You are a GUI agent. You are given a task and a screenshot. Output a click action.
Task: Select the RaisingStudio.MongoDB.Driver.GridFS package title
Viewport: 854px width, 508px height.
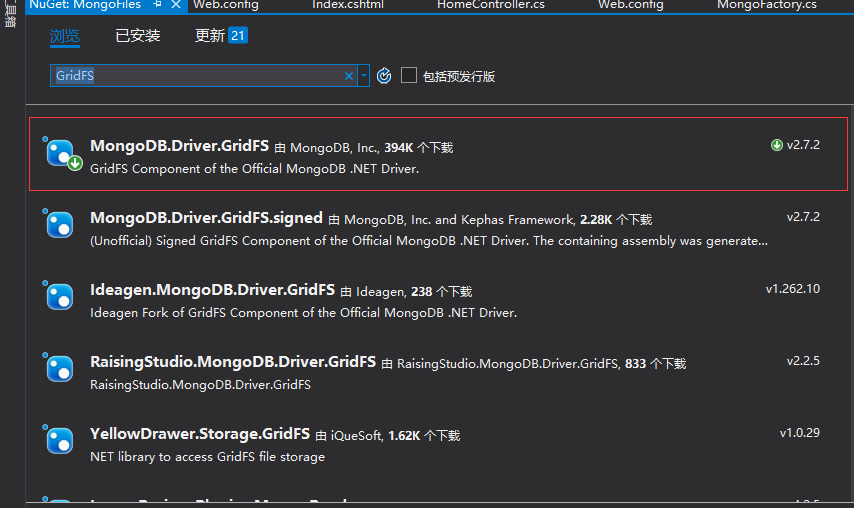pyautogui.click(x=233, y=362)
